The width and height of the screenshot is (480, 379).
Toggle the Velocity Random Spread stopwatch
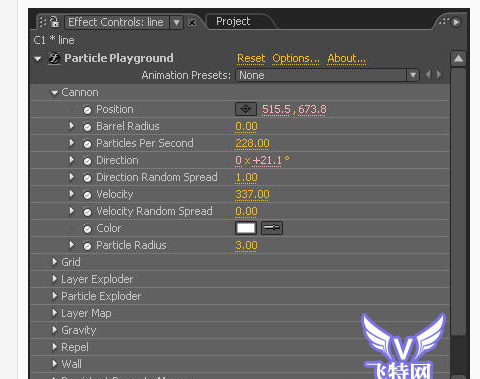(87, 212)
